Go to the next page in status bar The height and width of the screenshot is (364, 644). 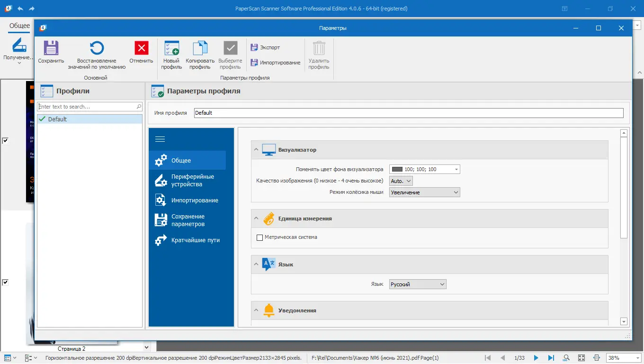[536, 358]
